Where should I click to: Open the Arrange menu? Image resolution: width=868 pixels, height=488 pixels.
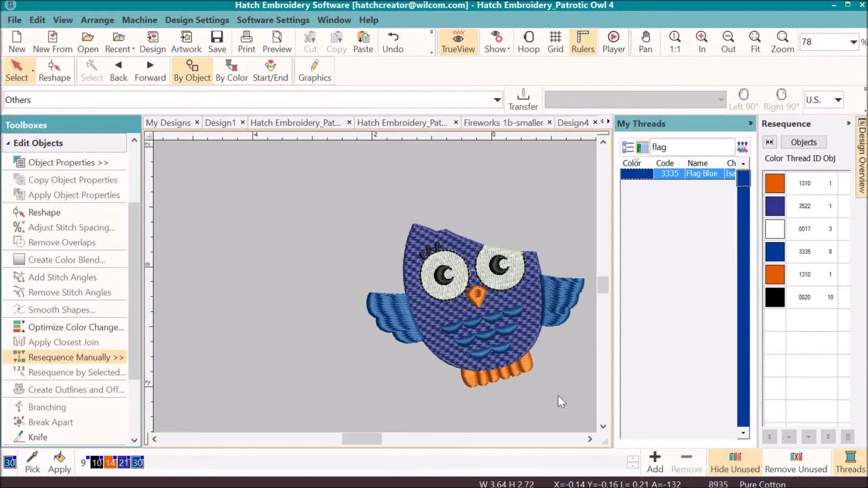click(x=97, y=20)
